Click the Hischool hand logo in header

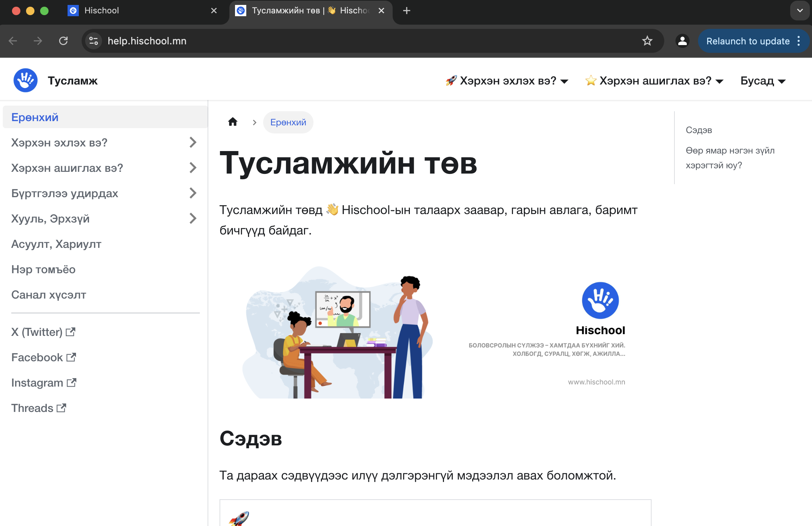click(25, 81)
